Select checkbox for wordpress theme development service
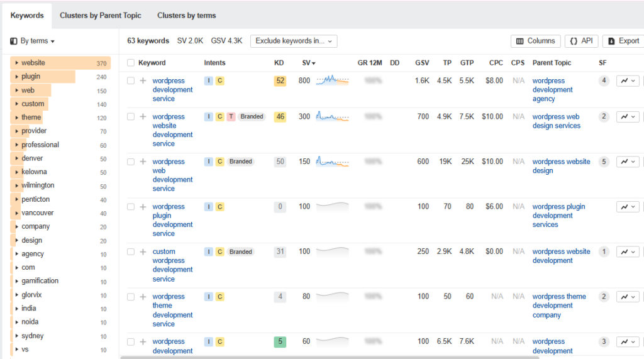The image size is (644, 359). click(131, 297)
